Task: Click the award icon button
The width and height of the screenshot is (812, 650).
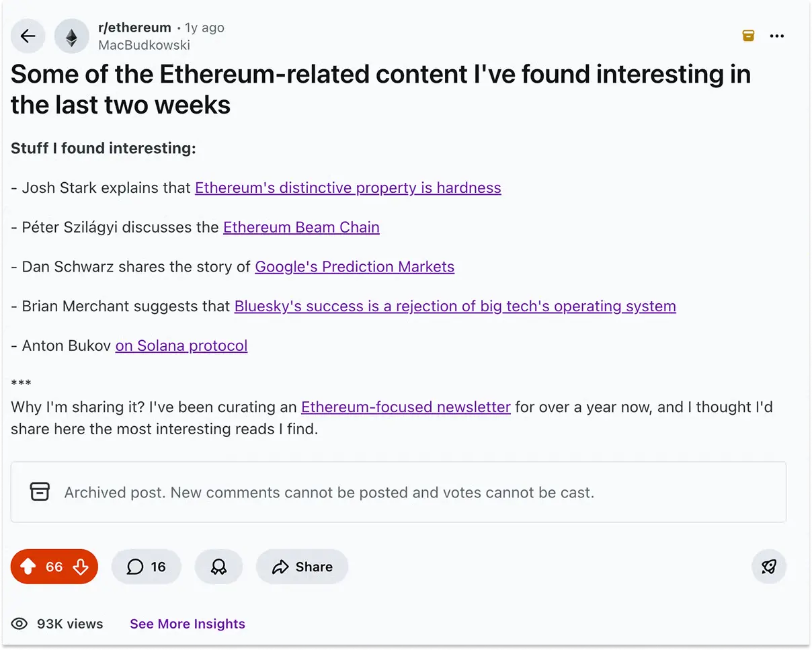Action: click(218, 567)
